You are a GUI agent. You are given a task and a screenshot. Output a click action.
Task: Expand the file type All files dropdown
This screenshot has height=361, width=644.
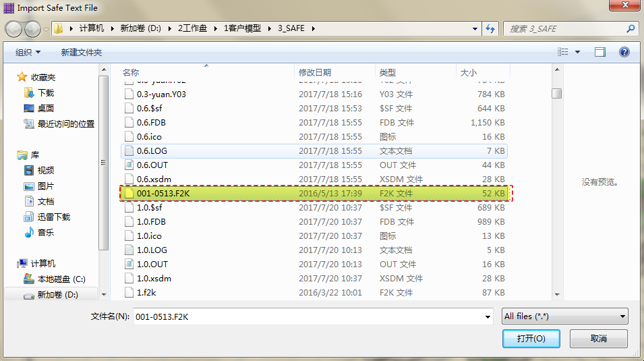(x=564, y=316)
